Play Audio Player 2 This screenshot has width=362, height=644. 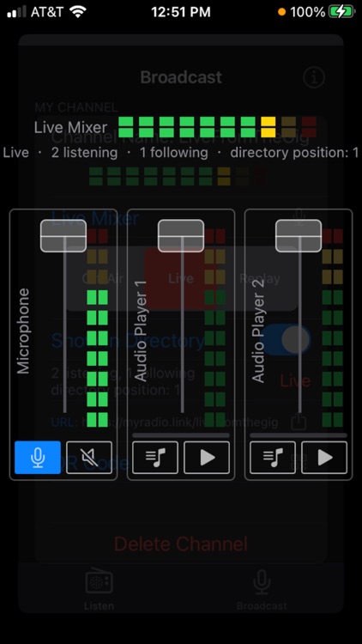click(324, 458)
